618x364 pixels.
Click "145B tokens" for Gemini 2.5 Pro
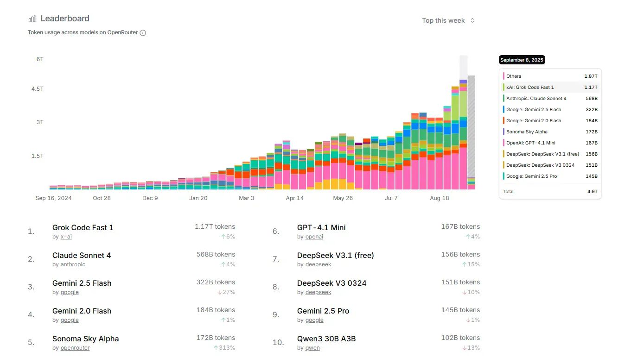click(x=460, y=310)
